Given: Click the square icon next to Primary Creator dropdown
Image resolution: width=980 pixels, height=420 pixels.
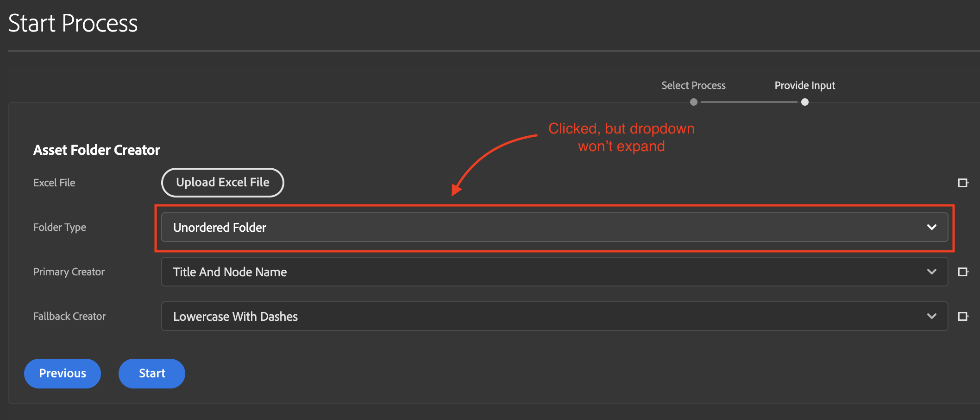Looking at the screenshot, I should (963, 272).
